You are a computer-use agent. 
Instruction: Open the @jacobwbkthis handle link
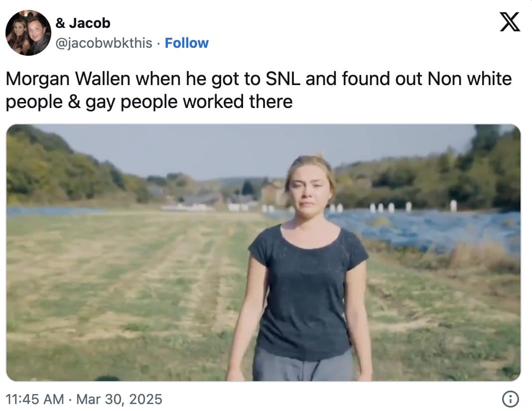(104, 43)
